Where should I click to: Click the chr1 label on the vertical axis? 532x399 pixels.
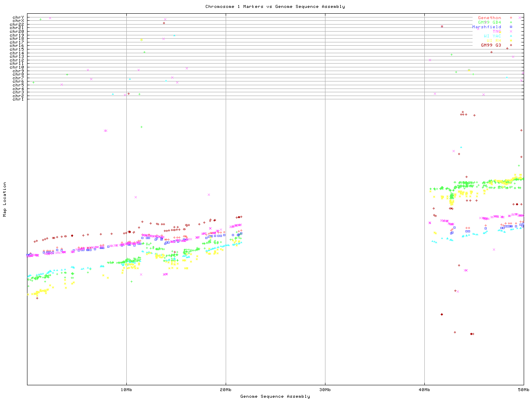pos(18,99)
